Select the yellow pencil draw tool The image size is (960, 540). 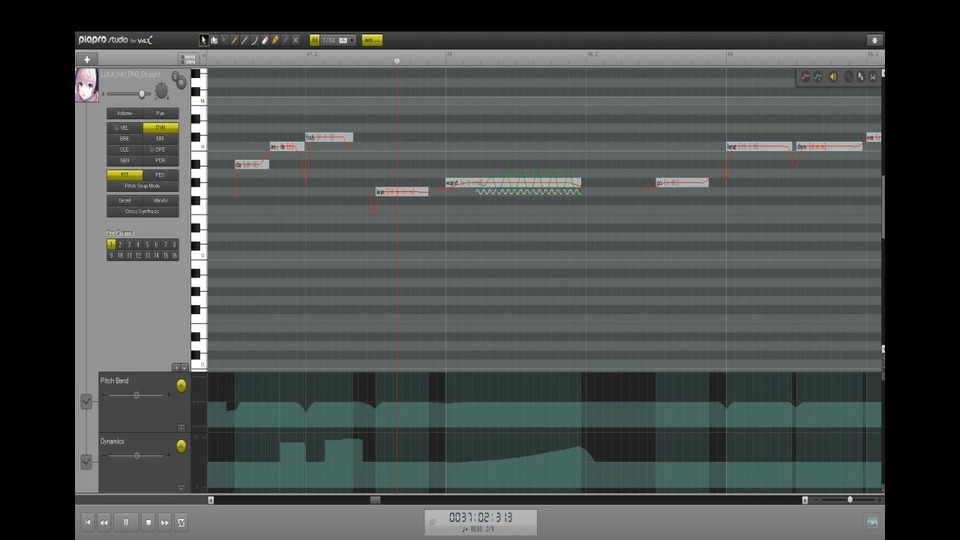point(234,40)
